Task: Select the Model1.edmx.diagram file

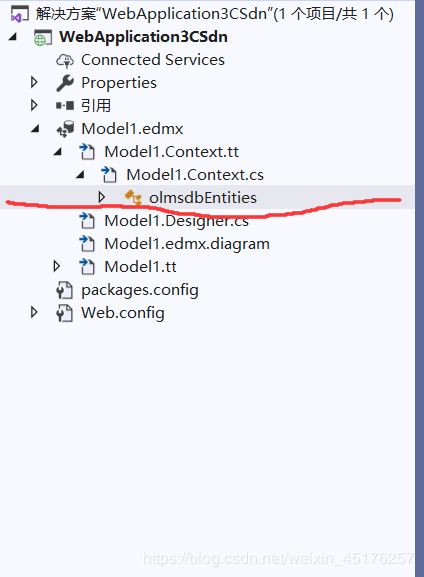Action: [x=187, y=244]
